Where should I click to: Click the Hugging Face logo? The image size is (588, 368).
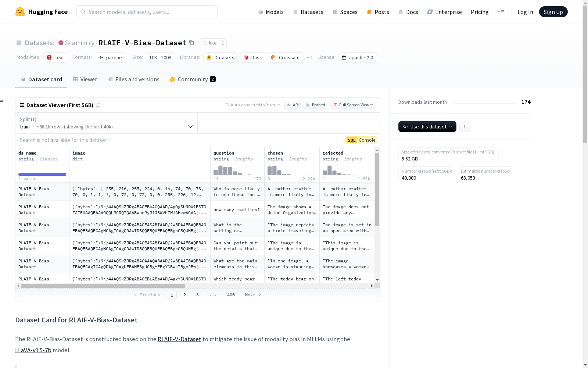(42, 12)
